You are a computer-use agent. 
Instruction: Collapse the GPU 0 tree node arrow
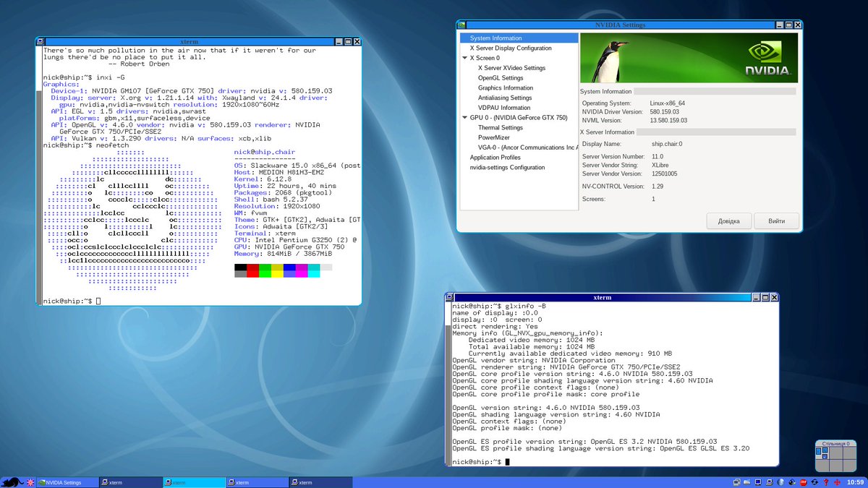[464, 117]
